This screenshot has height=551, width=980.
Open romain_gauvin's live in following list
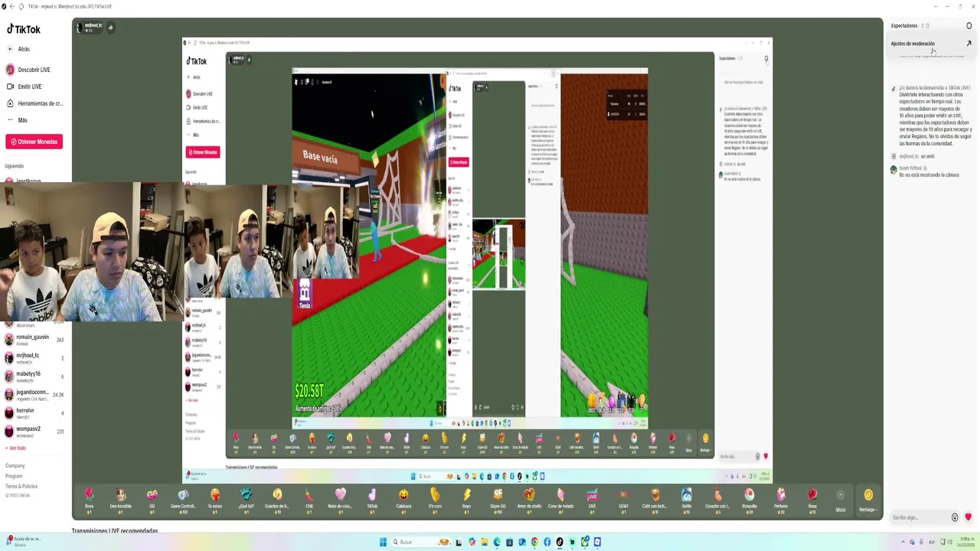[x=34, y=339]
